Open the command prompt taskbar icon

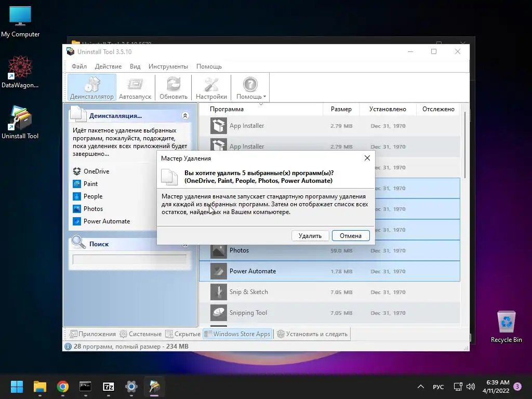(86, 387)
